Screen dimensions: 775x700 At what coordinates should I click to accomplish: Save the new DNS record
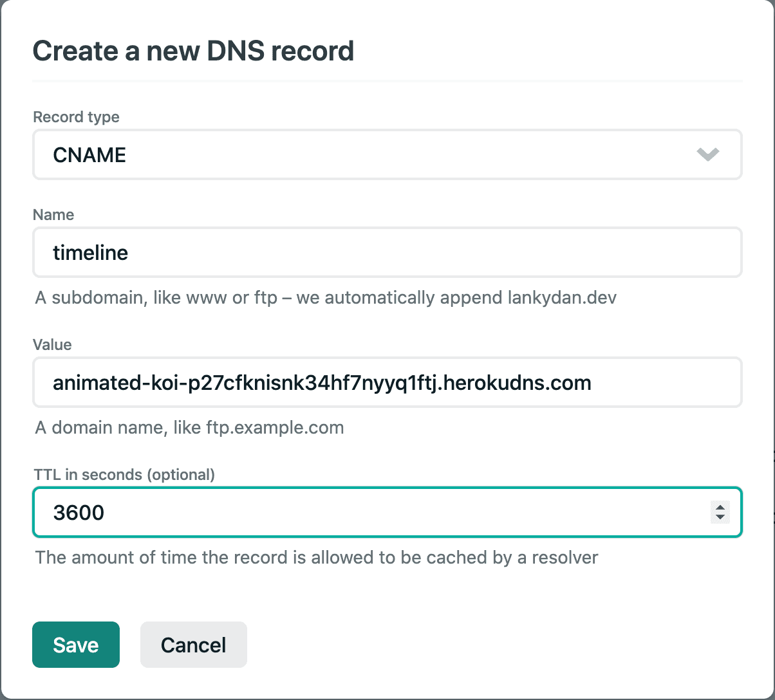pos(76,645)
